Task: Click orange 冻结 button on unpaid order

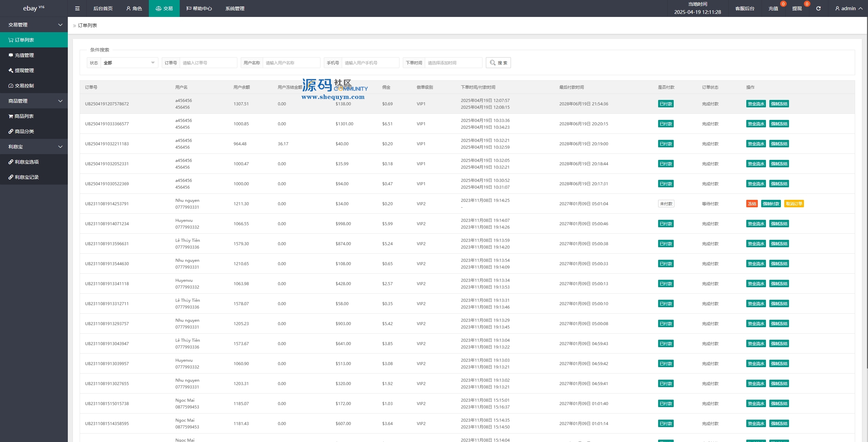Action: (x=752, y=204)
